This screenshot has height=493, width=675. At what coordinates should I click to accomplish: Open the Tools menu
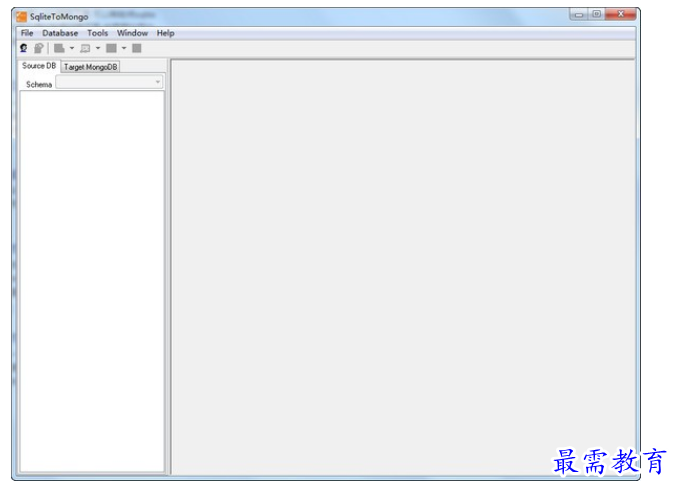pos(97,33)
